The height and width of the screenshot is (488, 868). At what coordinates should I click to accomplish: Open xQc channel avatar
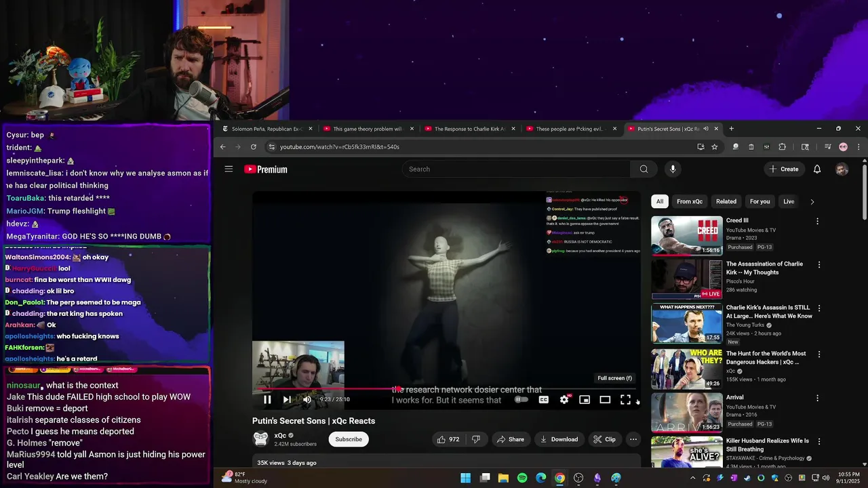click(x=260, y=439)
